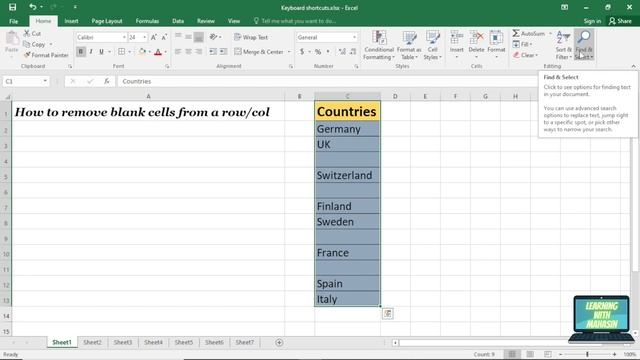The image size is (640, 360).
Task: Apply Percent Style icon
Action: point(318,52)
